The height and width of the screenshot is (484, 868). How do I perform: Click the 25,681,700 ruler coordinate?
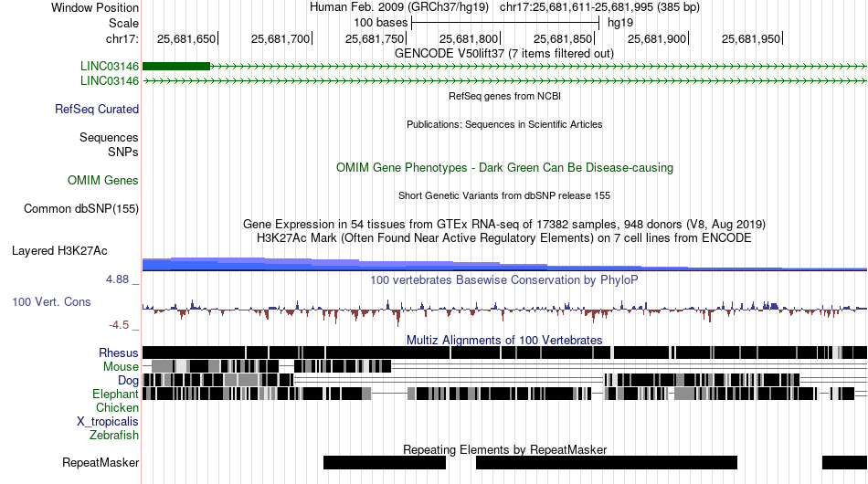pos(281,38)
